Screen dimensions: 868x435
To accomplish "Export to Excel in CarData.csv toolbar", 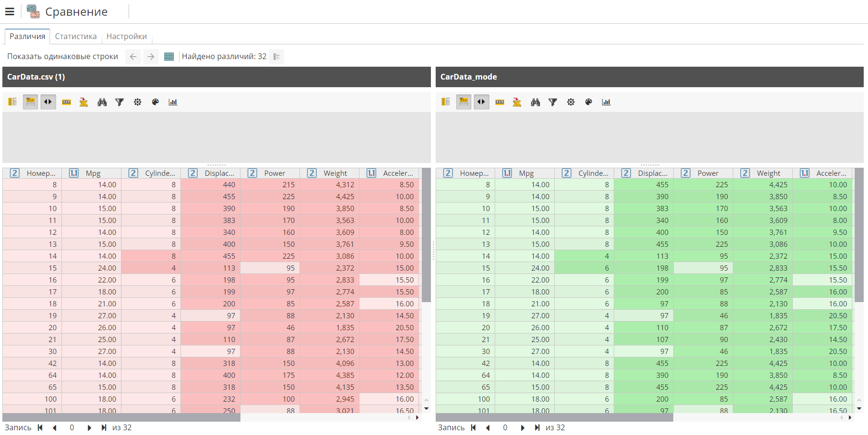I will [x=84, y=102].
